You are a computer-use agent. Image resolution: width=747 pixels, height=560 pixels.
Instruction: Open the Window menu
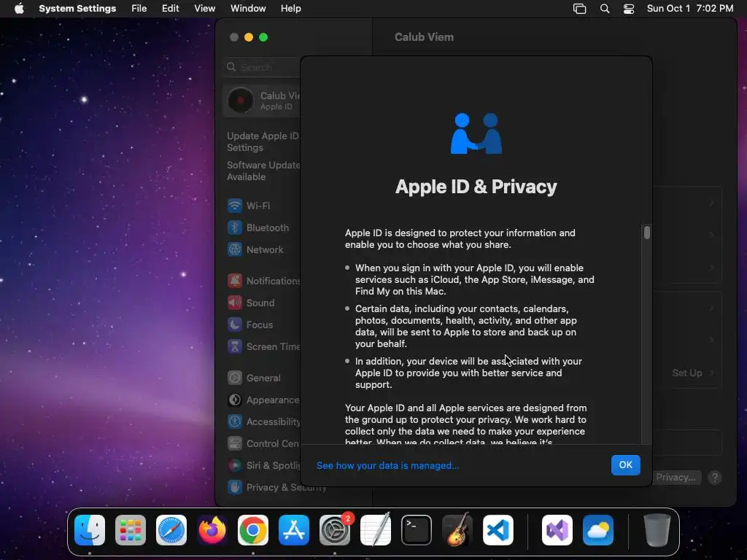[x=248, y=9]
